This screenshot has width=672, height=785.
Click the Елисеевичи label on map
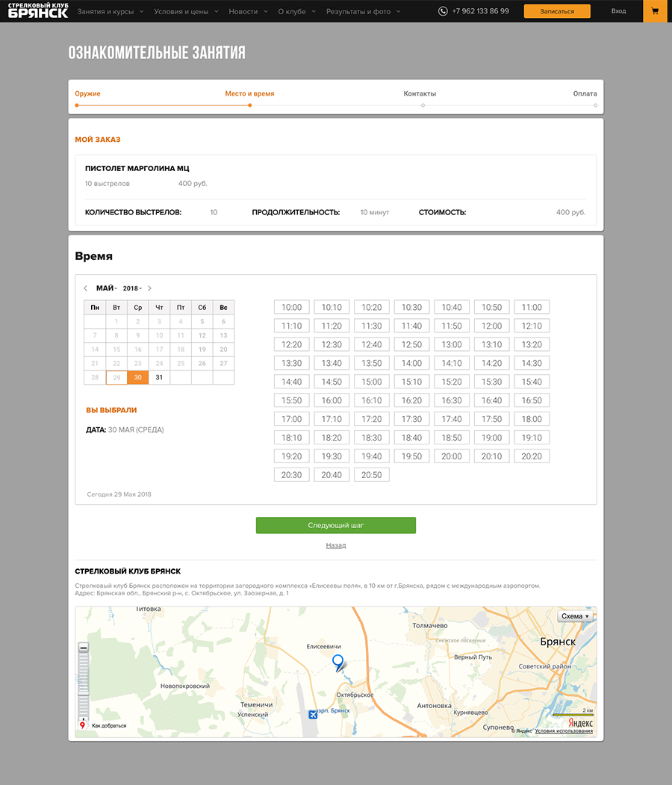pos(324,646)
